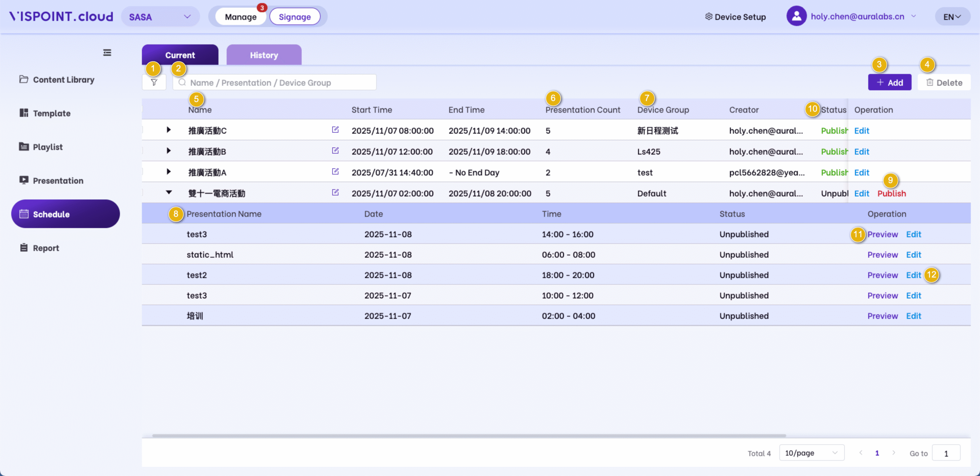Image resolution: width=980 pixels, height=476 pixels.
Task: Open the EN language dropdown
Action: click(952, 17)
